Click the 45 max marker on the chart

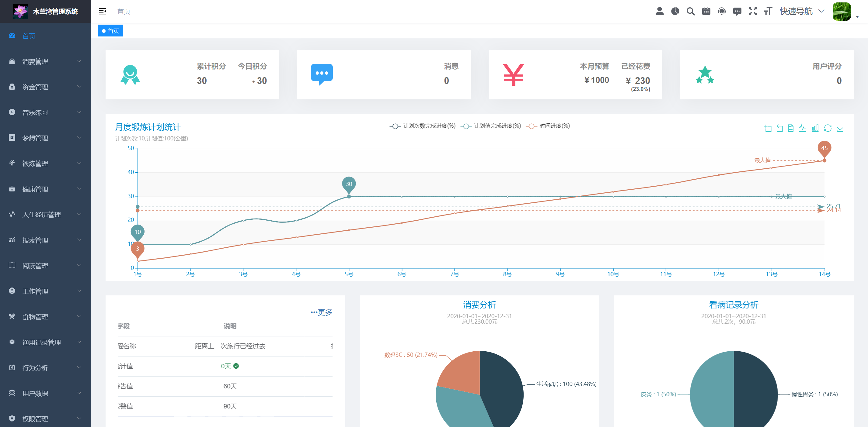(824, 149)
